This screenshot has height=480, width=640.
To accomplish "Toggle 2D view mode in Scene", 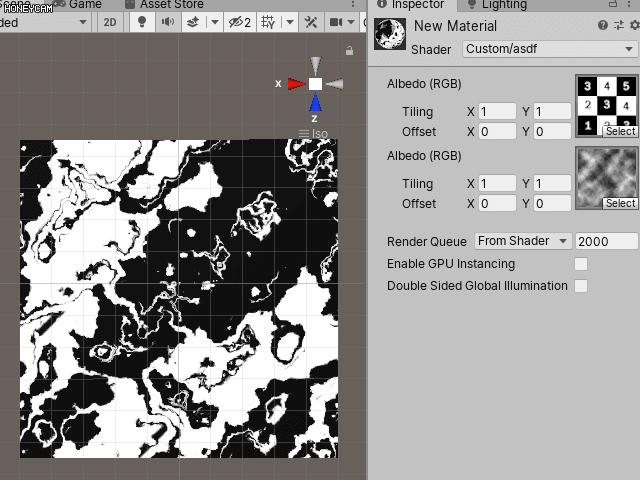I will 110,22.
